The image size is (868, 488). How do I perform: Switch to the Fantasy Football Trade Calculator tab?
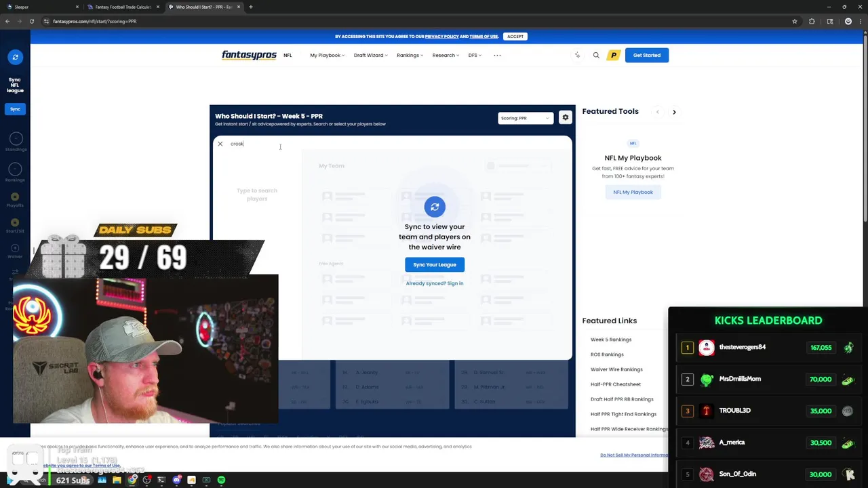coord(123,7)
